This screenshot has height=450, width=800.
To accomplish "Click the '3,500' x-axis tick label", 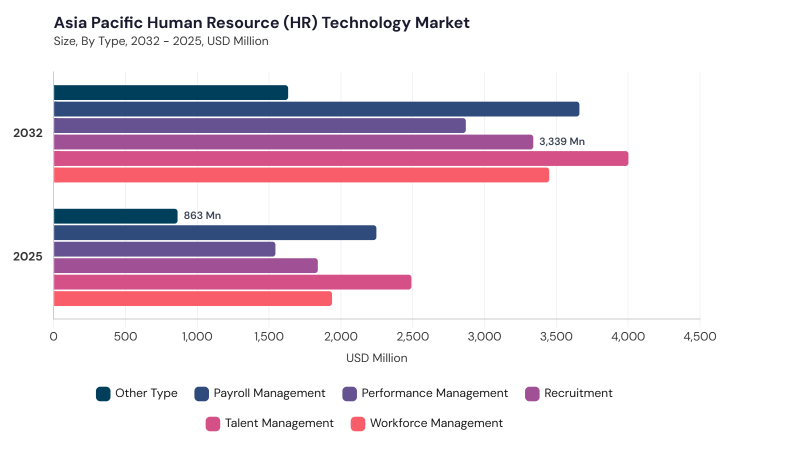I will tap(556, 337).
